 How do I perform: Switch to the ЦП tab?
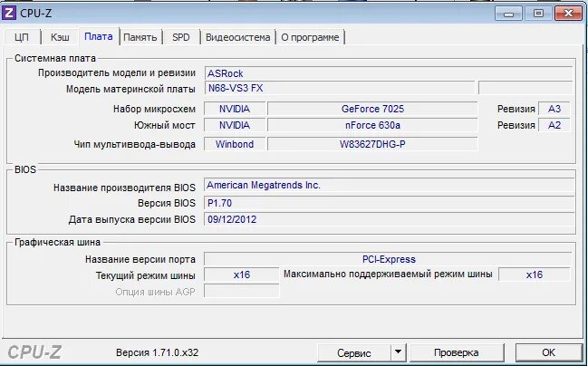[22, 37]
